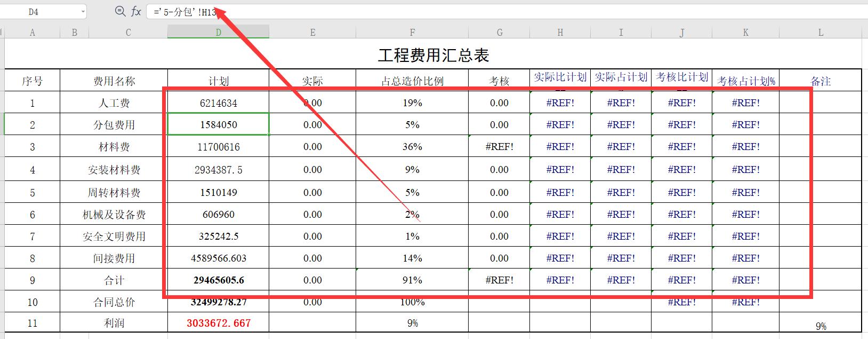Select column I header
The image size is (868, 339).
pos(621,33)
